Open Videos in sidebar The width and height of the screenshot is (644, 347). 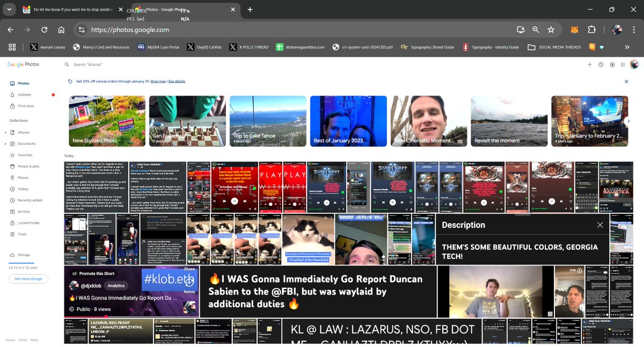click(x=23, y=189)
